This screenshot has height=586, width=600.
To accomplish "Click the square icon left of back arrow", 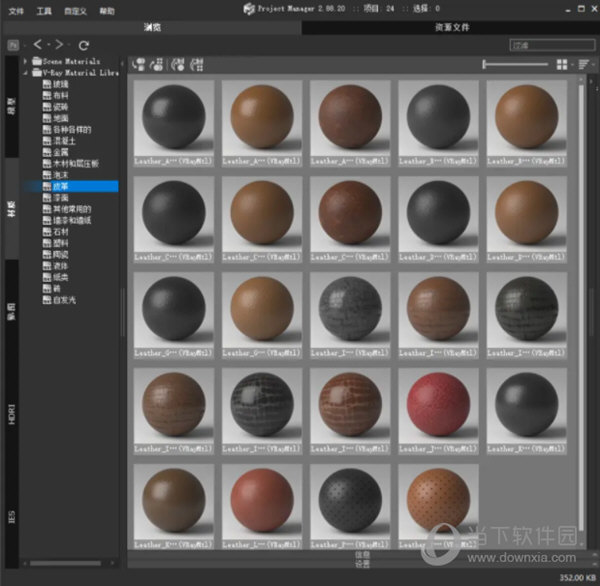I will pyautogui.click(x=13, y=45).
